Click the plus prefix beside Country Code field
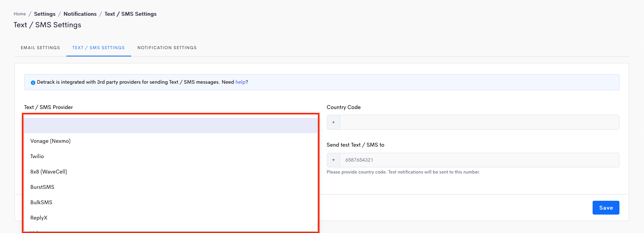This screenshot has height=233, width=644. point(333,122)
